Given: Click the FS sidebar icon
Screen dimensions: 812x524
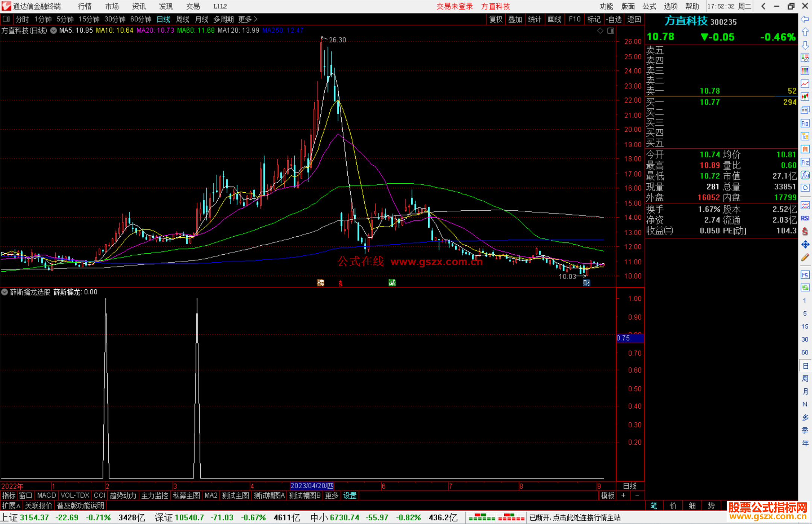Looking at the screenshot, I should (x=805, y=275).
